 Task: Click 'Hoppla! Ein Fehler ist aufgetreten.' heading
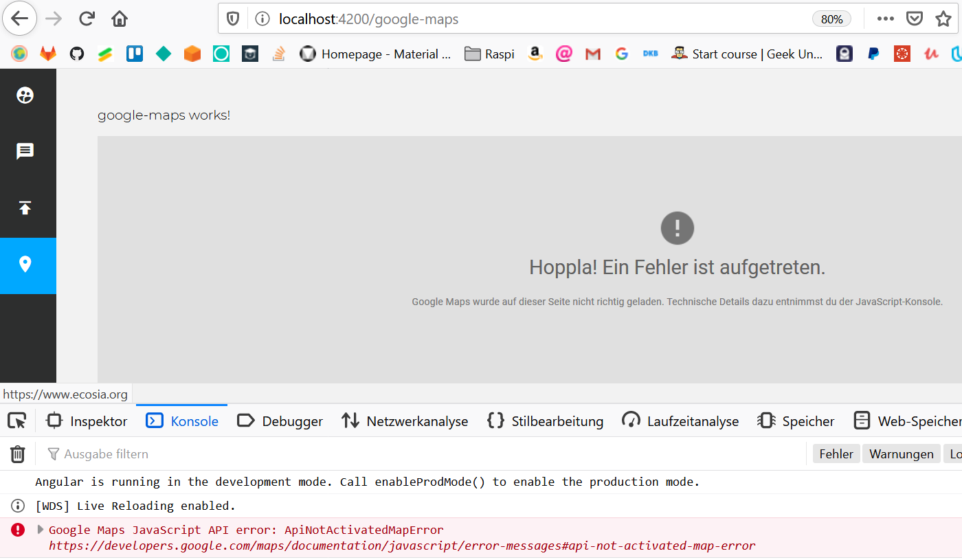tap(677, 267)
